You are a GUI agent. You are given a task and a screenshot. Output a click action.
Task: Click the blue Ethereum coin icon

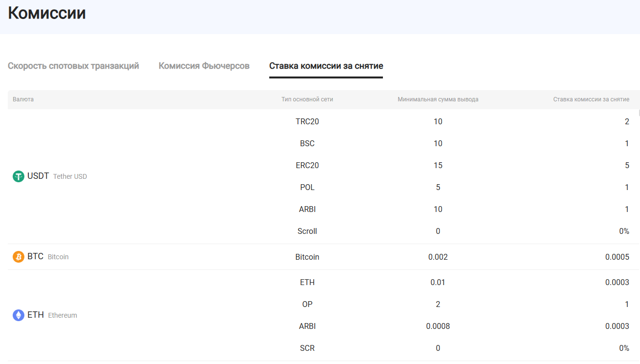coord(19,315)
